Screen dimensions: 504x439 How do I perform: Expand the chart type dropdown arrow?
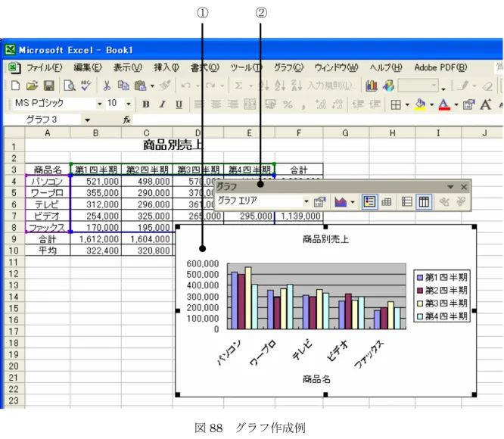tap(353, 202)
